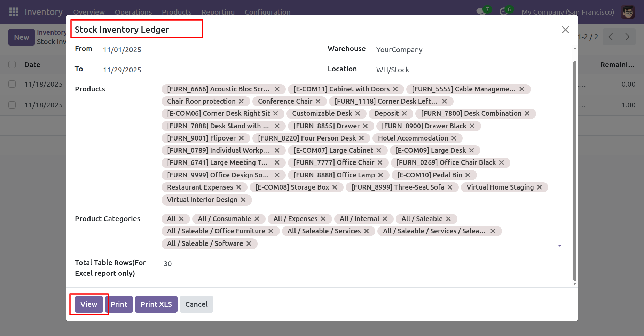Go to next record page arrow

[x=627, y=37]
